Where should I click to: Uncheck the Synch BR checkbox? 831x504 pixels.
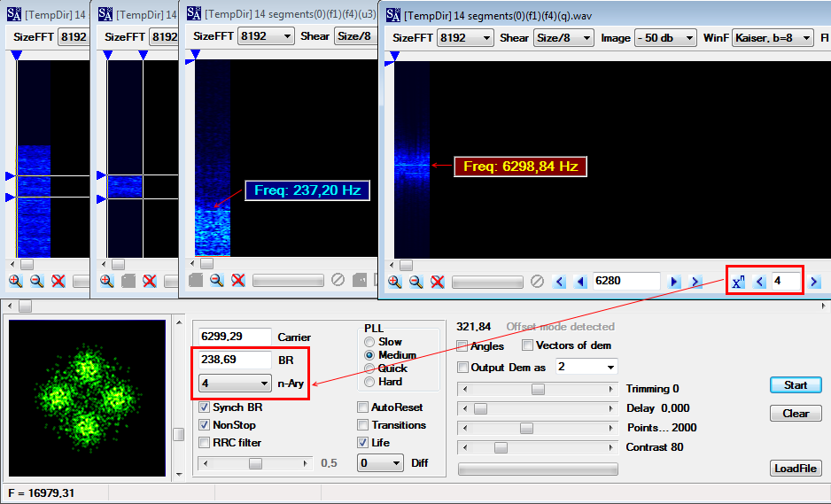coord(205,407)
